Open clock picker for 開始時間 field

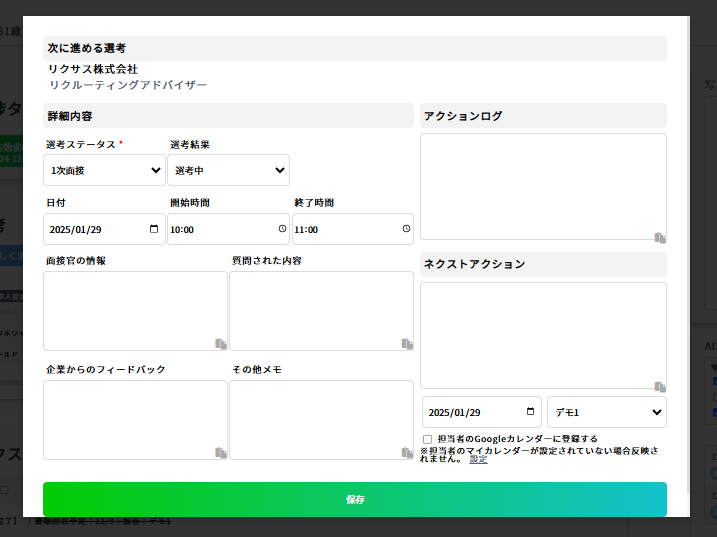[282, 229]
